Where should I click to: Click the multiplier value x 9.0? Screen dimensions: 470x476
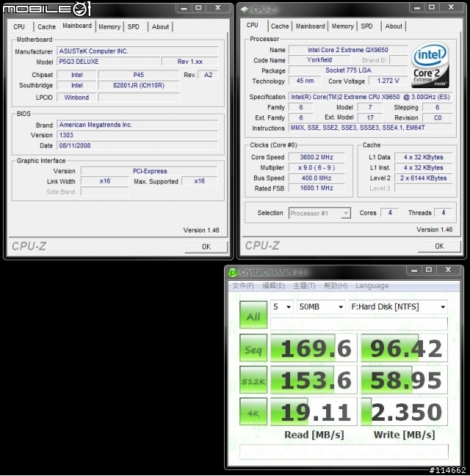point(317,167)
